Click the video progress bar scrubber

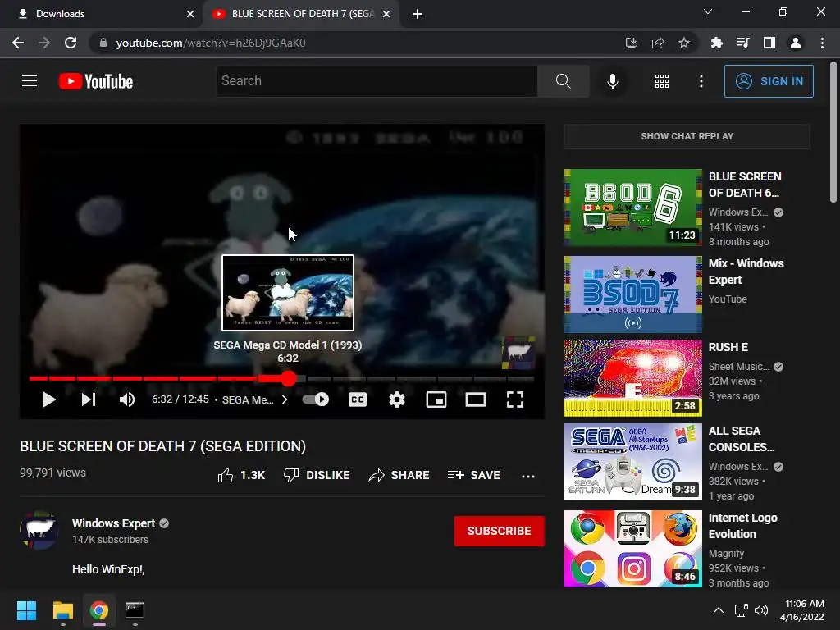pos(289,379)
